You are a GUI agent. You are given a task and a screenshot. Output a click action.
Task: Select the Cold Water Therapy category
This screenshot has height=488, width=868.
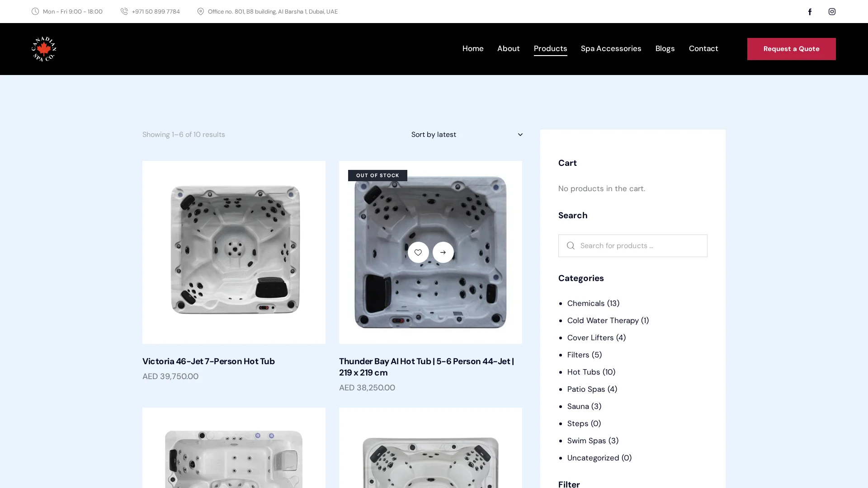coord(603,320)
